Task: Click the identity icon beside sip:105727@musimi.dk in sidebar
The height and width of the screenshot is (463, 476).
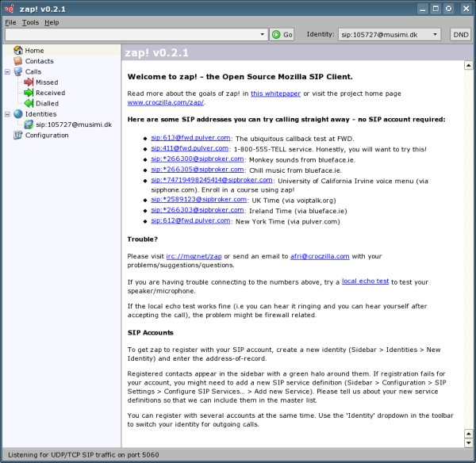Action: tap(29, 124)
